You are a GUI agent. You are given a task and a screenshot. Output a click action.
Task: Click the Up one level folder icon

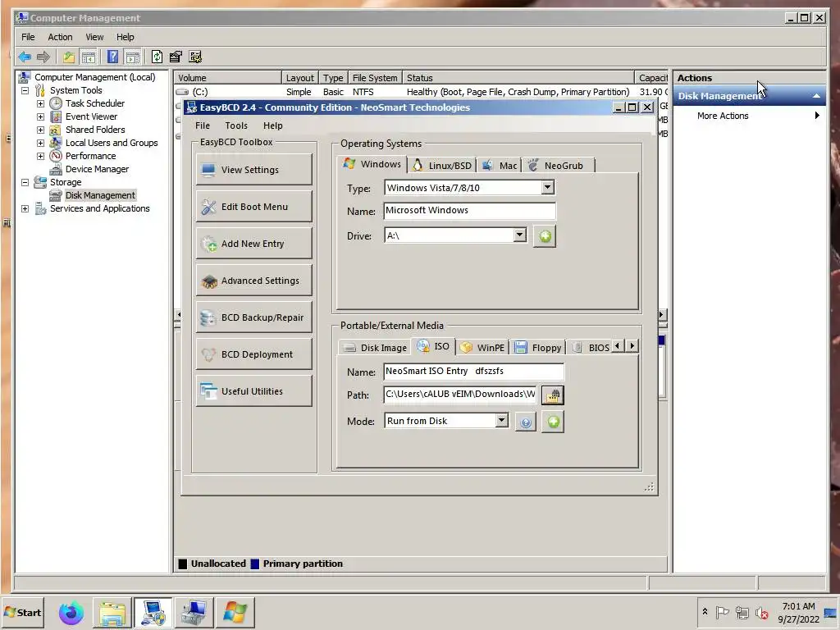click(69, 57)
